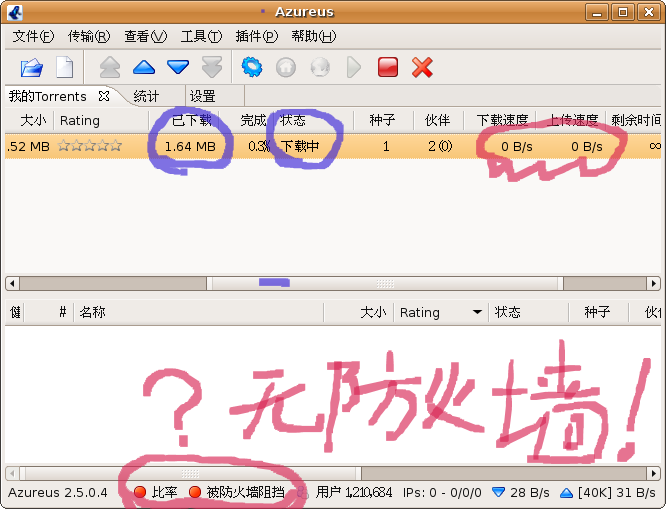Sort the bottom table by the 大小 column
This screenshot has width=666, height=509.
(x=359, y=312)
